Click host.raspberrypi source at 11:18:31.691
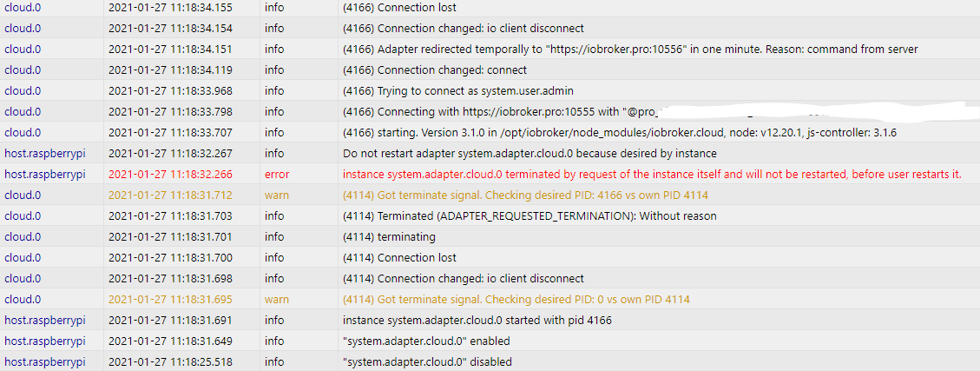 coord(45,320)
